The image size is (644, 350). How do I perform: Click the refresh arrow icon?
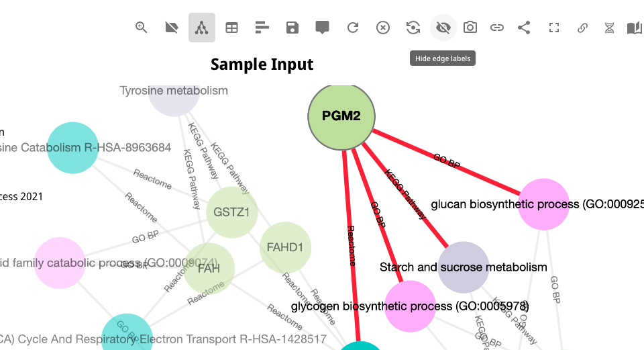click(x=353, y=28)
